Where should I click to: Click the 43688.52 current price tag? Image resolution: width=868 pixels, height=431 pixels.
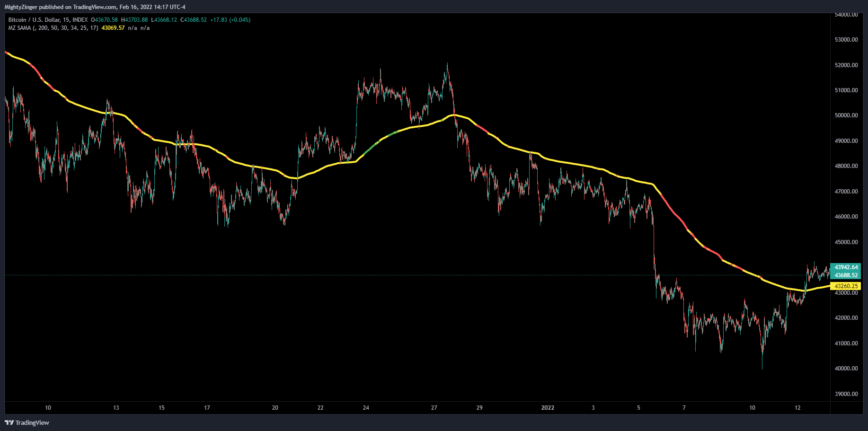(846, 275)
